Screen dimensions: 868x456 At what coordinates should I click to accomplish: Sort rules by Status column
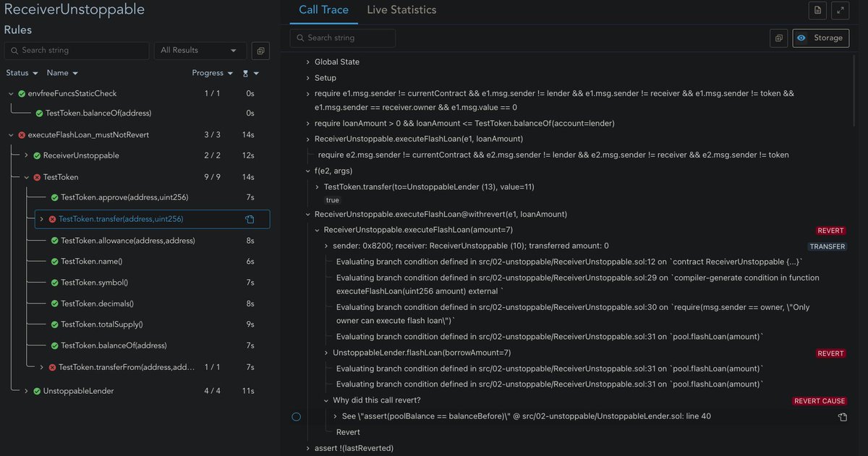tap(22, 73)
